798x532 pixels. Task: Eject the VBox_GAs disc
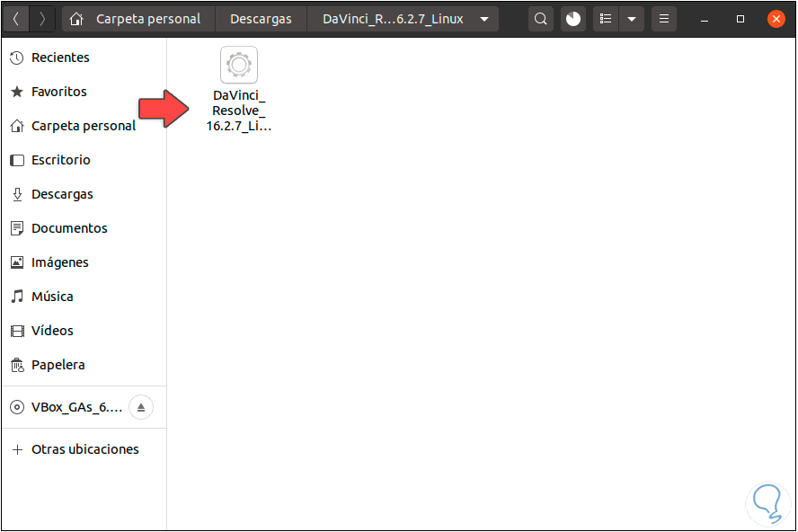pyautogui.click(x=141, y=407)
